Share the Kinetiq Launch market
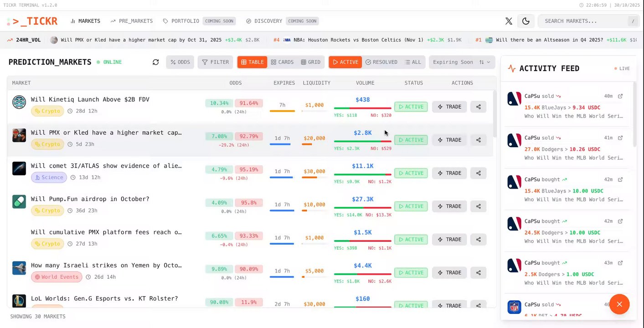This screenshot has height=328, width=644. click(478, 107)
